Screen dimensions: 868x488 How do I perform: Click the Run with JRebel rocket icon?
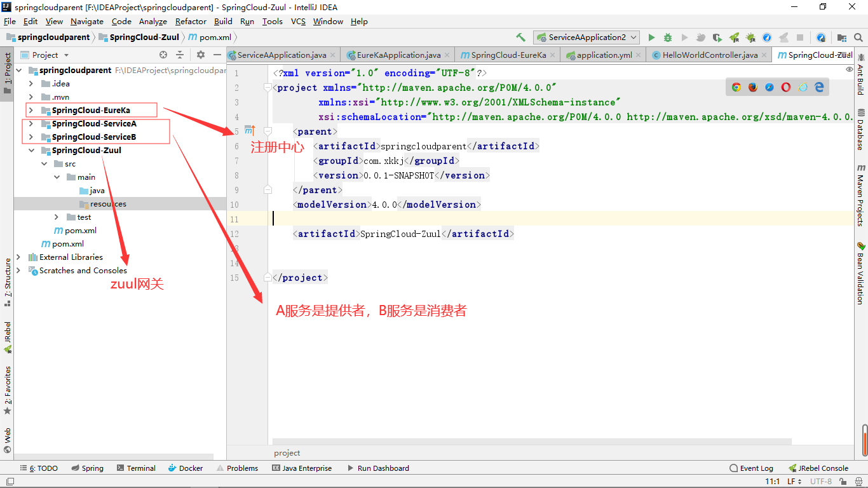click(x=734, y=37)
